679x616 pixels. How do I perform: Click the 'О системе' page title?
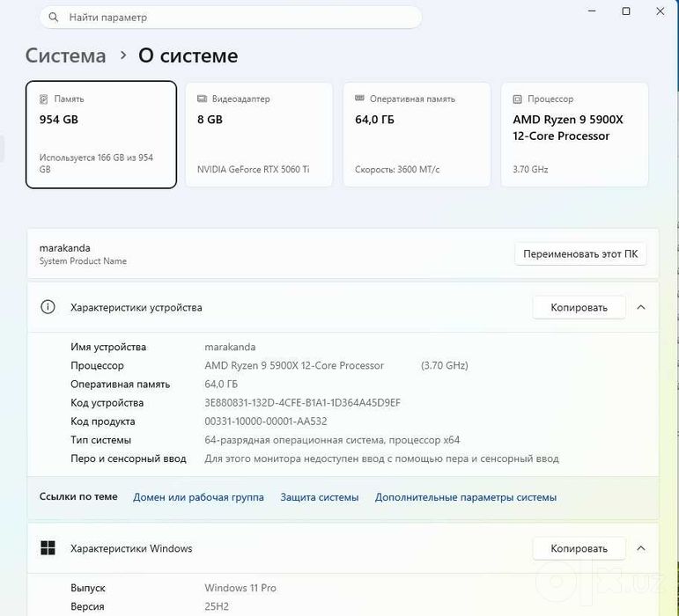pyautogui.click(x=188, y=55)
